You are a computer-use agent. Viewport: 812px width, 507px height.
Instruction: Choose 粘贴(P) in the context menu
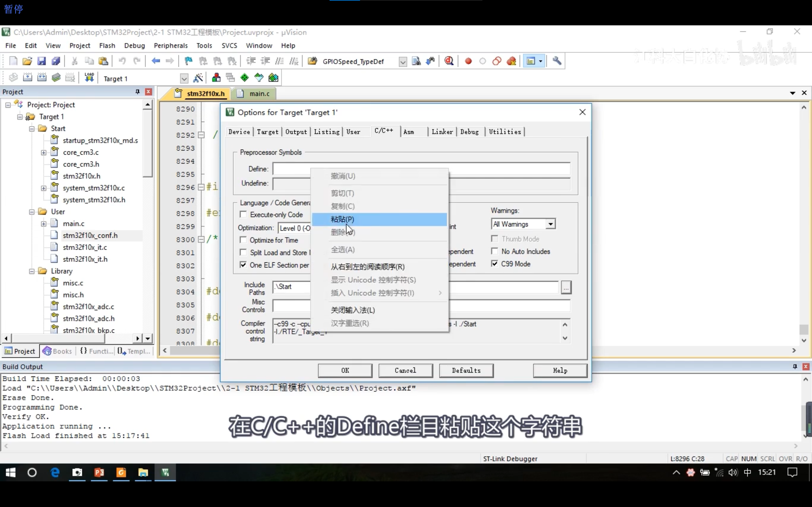(342, 219)
